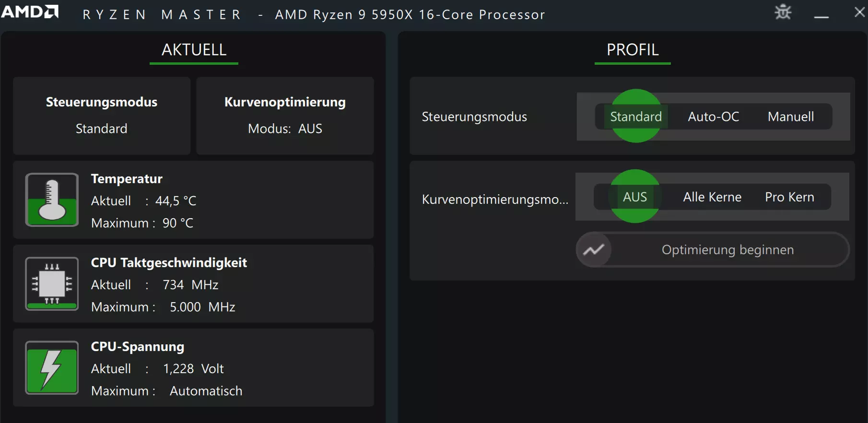Switch to the PROFIL tab
Screen dimensions: 868x423
pyautogui.click(x=633, y=50)
